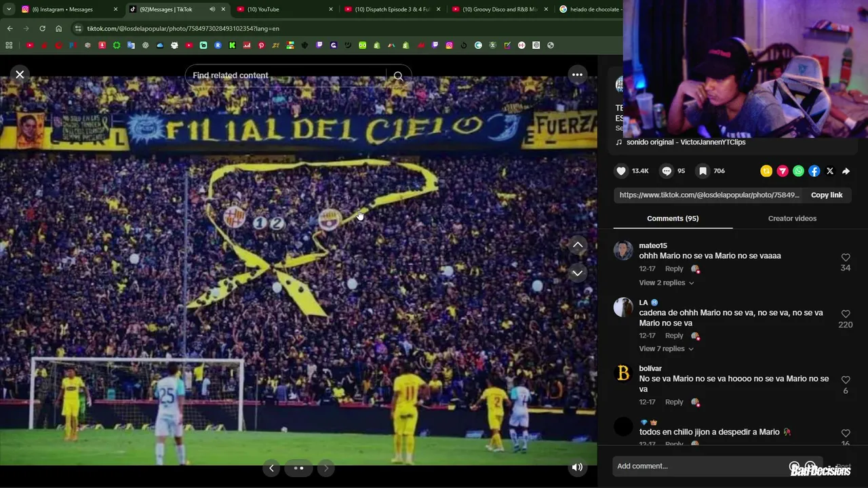Reply to LA's cadena comment
Screen dimensions: 868x488
(x=674, y=335)
